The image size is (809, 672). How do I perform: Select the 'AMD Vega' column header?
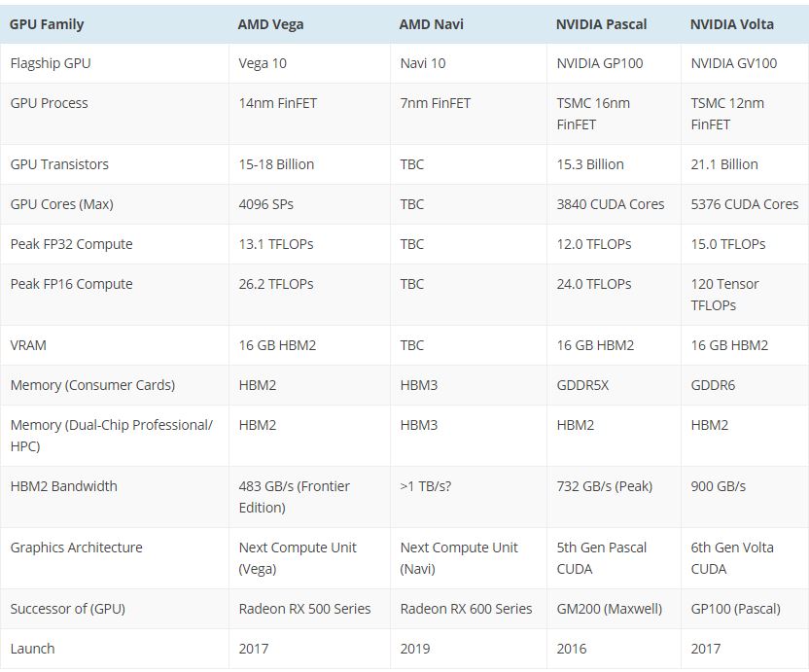pos(270,24)
